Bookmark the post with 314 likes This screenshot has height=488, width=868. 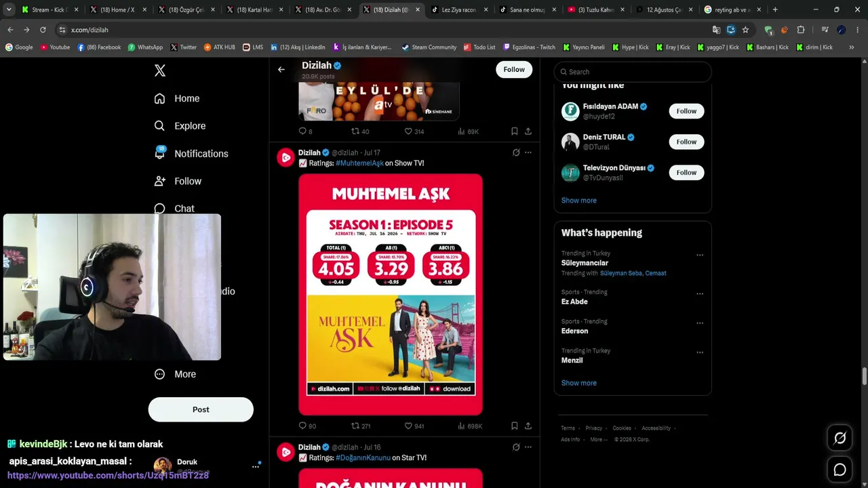tap(515, 131)
